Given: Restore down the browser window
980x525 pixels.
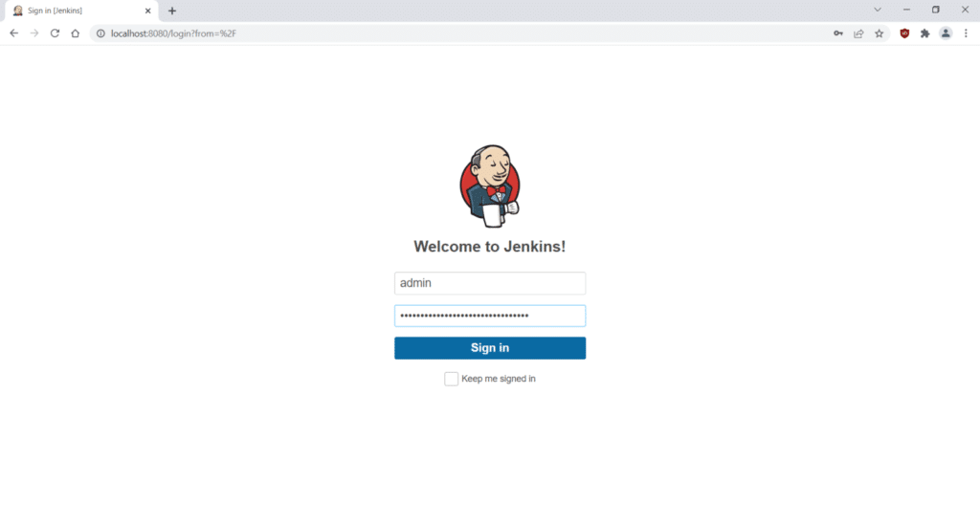Looking at the screenshot, I should click(x=936, y=10).
